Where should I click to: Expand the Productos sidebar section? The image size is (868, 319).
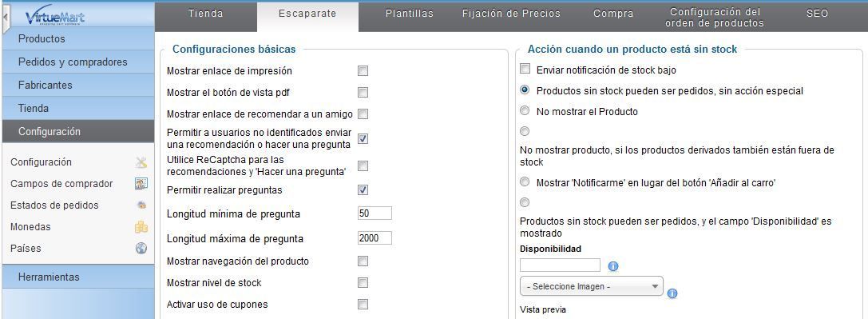[x=78, y=38]
